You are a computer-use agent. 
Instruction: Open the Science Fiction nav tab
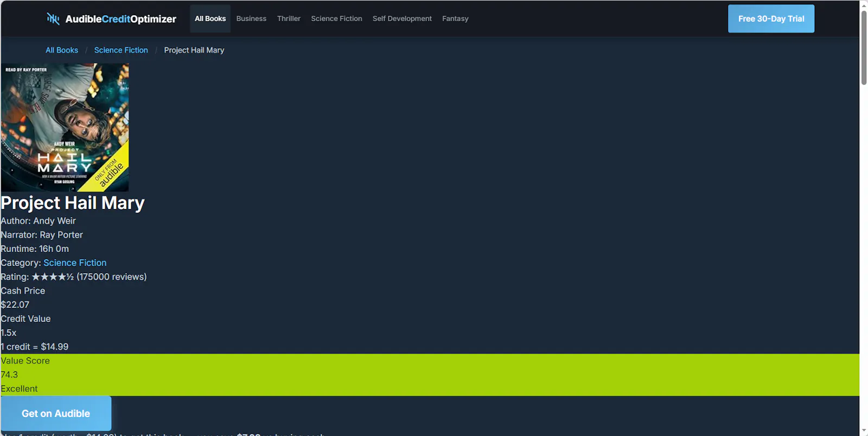(x=336, y=18)
